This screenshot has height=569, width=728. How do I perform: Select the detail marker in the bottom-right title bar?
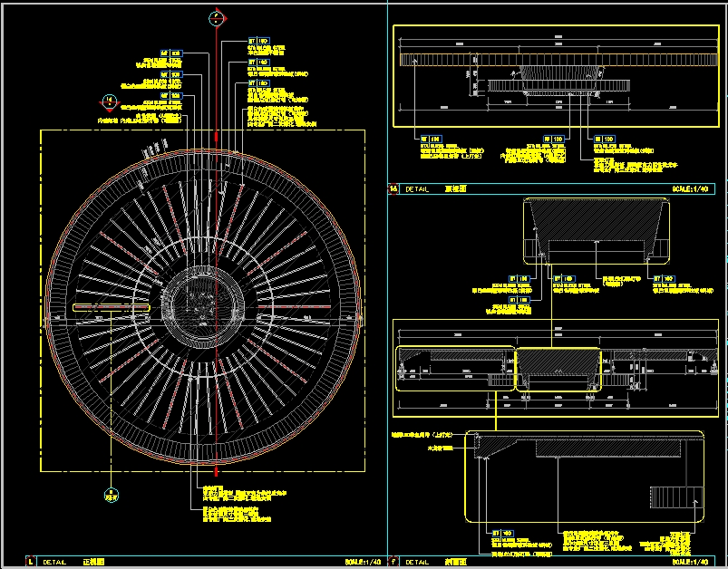pos(393,562)
